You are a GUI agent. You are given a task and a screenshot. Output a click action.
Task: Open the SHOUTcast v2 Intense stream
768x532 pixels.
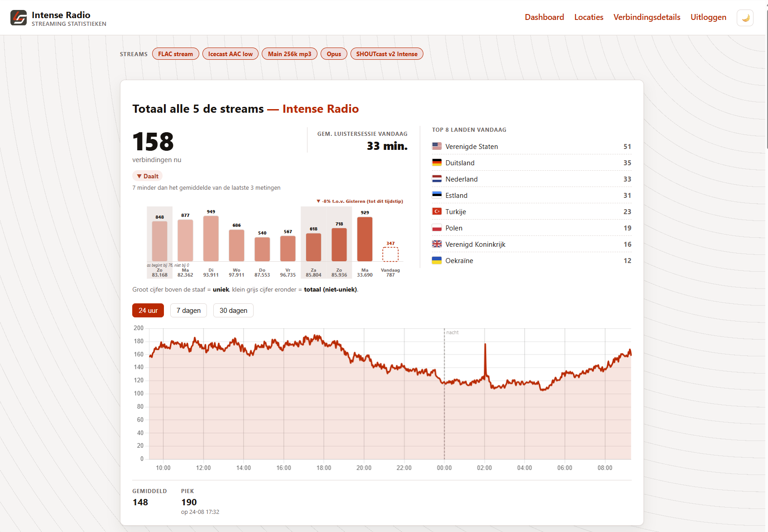pos(387,54)
